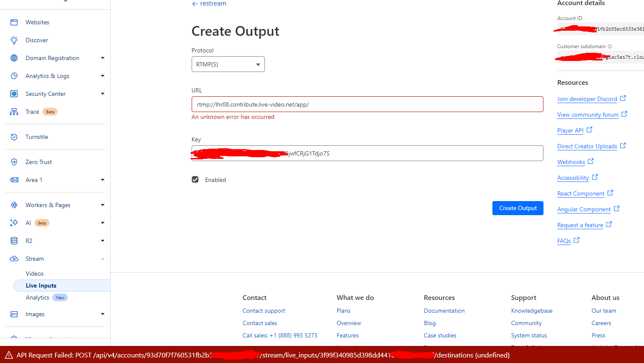This screenshot has width=644, height=363.
Task: Click the Stream cloud icon
Action: click(15, 259)
